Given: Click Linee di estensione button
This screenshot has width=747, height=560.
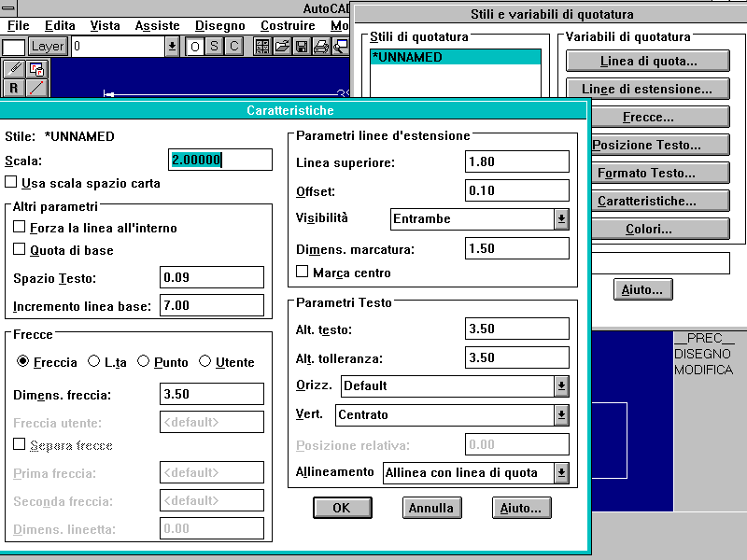Looking at the screenshot, I should (x=648, y=89).
